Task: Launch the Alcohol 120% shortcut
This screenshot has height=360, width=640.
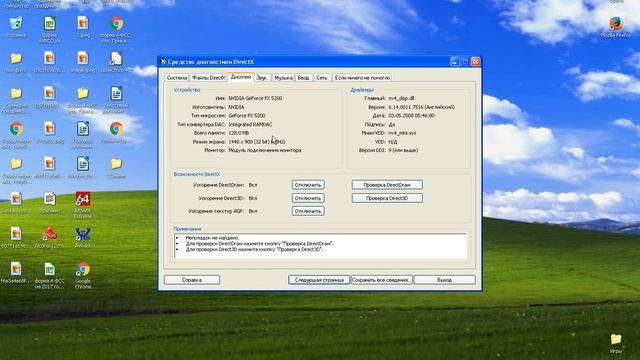Action: [50, 234]
